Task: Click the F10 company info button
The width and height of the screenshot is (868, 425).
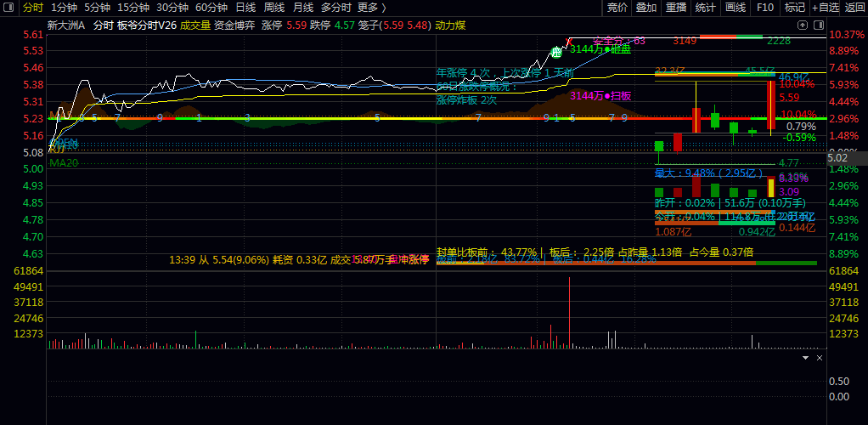Action: [765, 7]
